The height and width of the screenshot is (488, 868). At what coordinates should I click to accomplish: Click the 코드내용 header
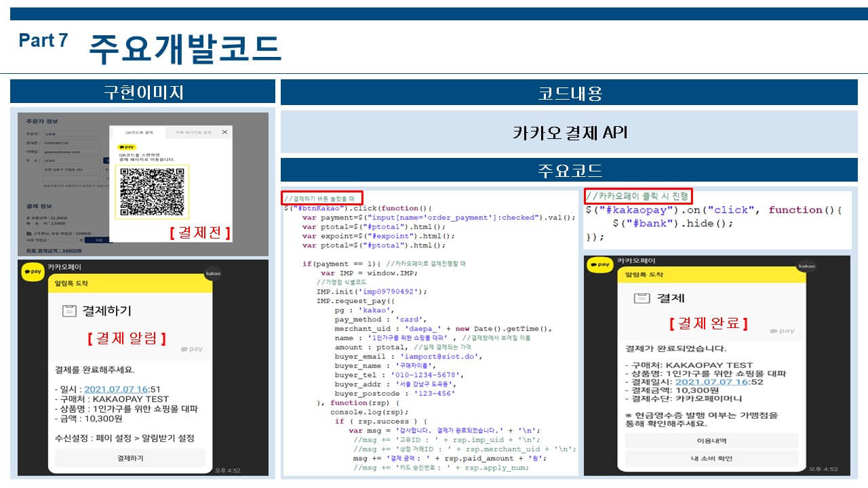click(x=569, y=93)
